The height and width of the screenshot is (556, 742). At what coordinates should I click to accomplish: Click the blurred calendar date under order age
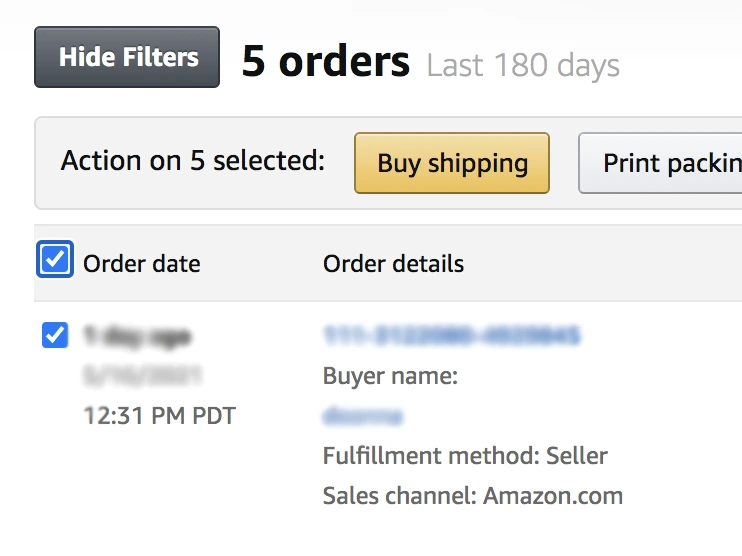[x=142, y=376]
